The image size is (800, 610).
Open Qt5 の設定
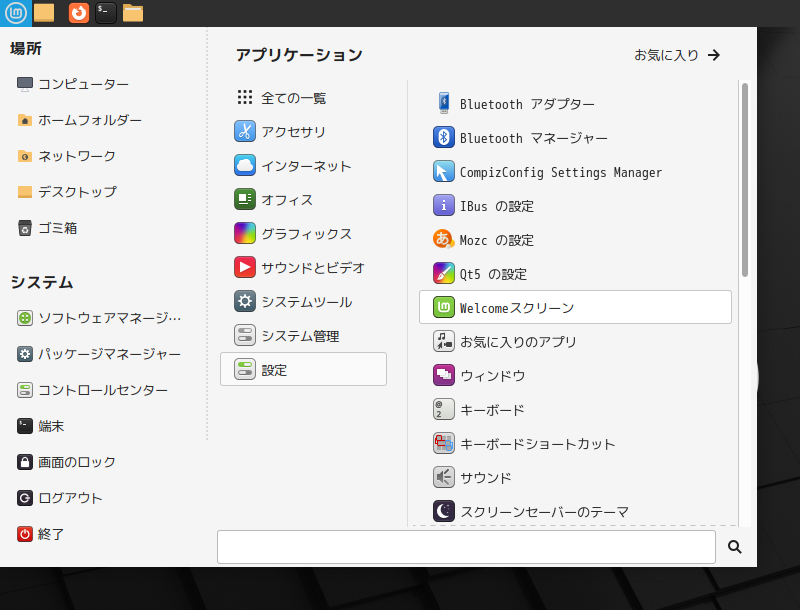[x=575, y=274]
